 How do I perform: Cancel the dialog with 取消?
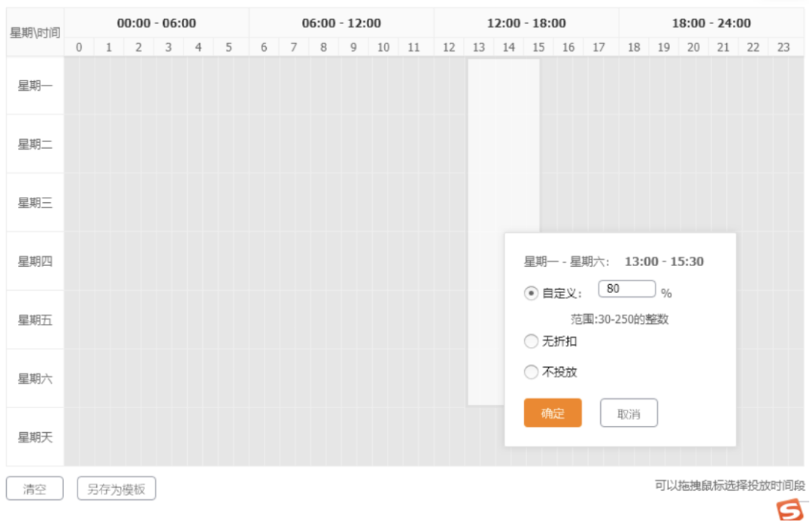(x=629, y=413)
